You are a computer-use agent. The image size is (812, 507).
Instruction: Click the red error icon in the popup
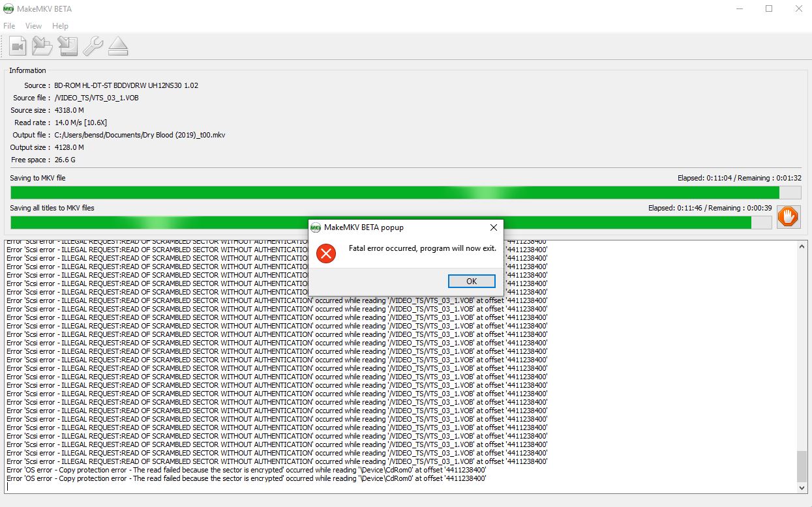pyautogui.click(x=325, y=254)
